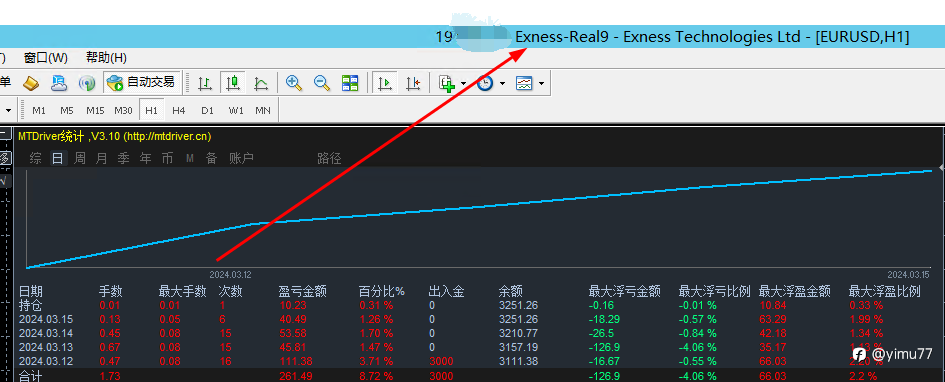
Task: Switch to candlestick chart display
Action: (233, 83)
